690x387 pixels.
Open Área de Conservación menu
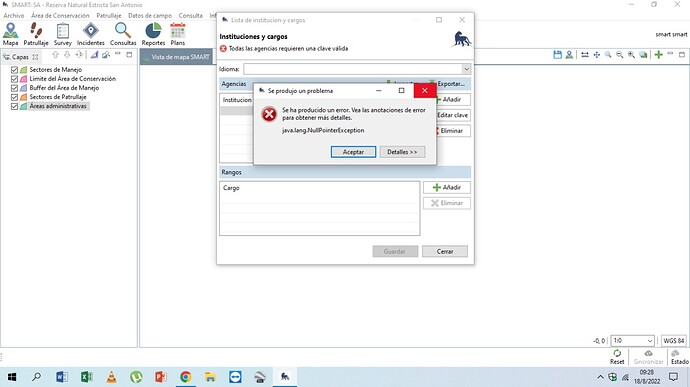(60, 15)
